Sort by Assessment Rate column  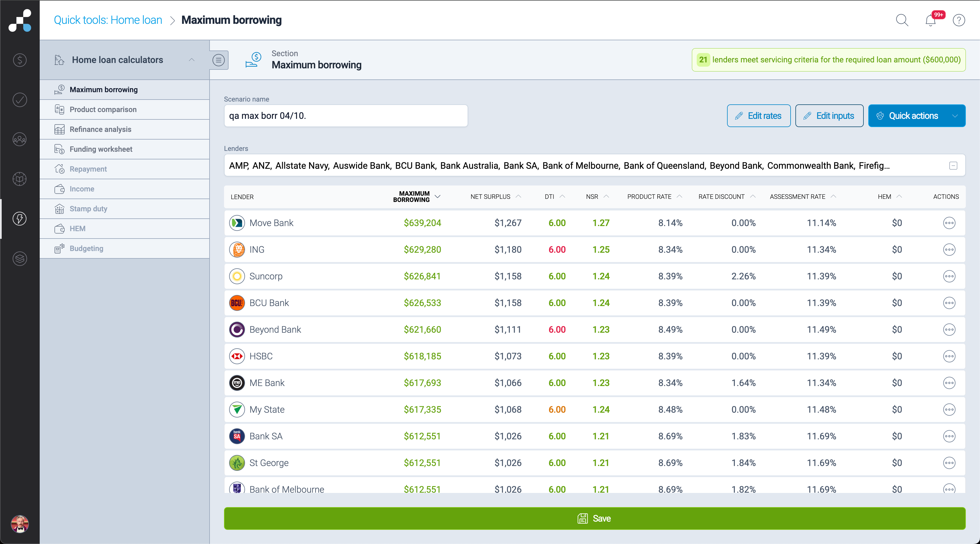(803, 197)
